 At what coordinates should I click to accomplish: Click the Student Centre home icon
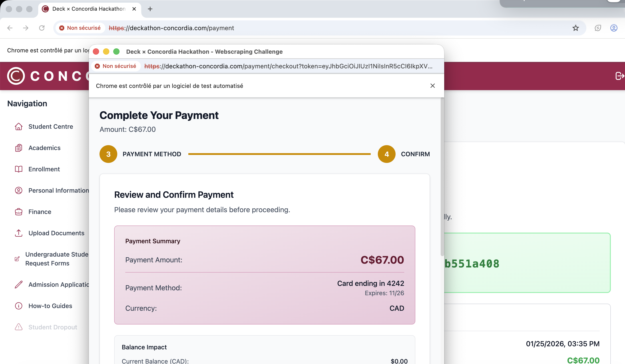19,127
